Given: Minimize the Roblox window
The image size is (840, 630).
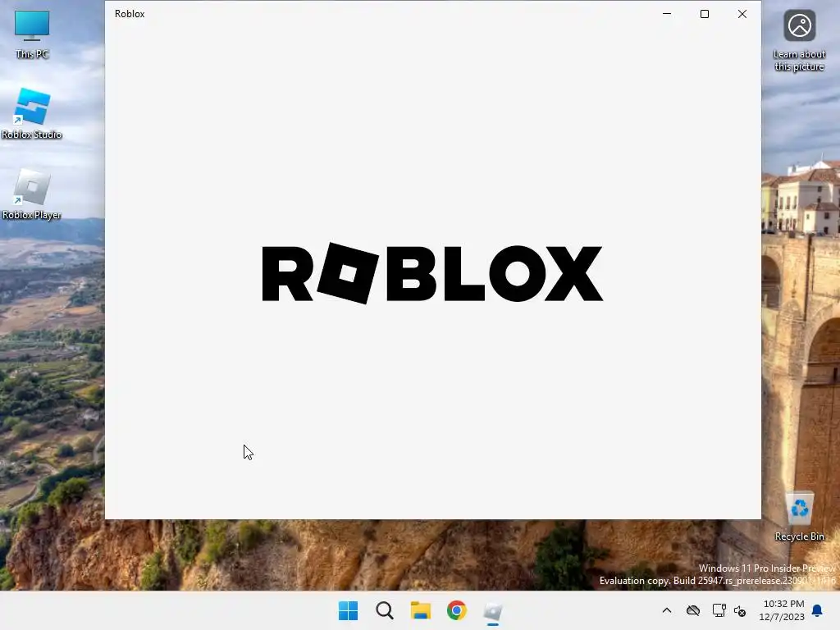Looking at the screenshot, I should coord(667,14).
